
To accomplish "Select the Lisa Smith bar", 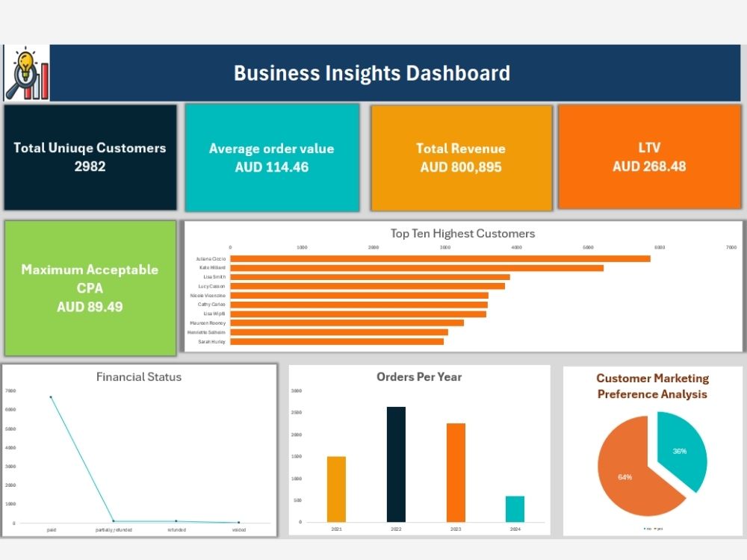I will click(x=371, y=277).
